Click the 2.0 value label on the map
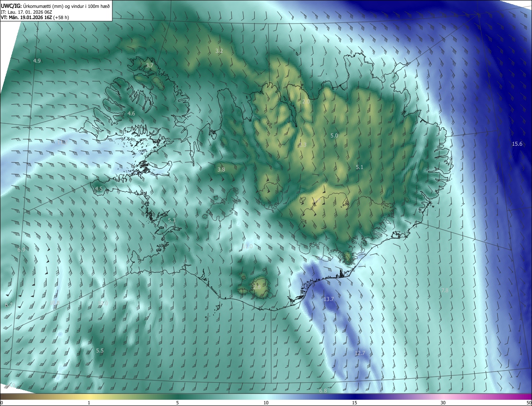 [x=306, y=101]
